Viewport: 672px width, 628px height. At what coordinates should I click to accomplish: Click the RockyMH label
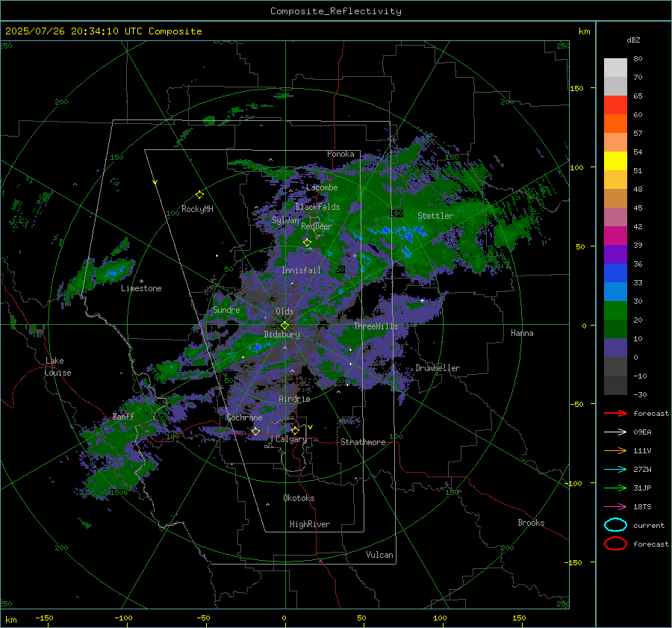tap(197, 209)
